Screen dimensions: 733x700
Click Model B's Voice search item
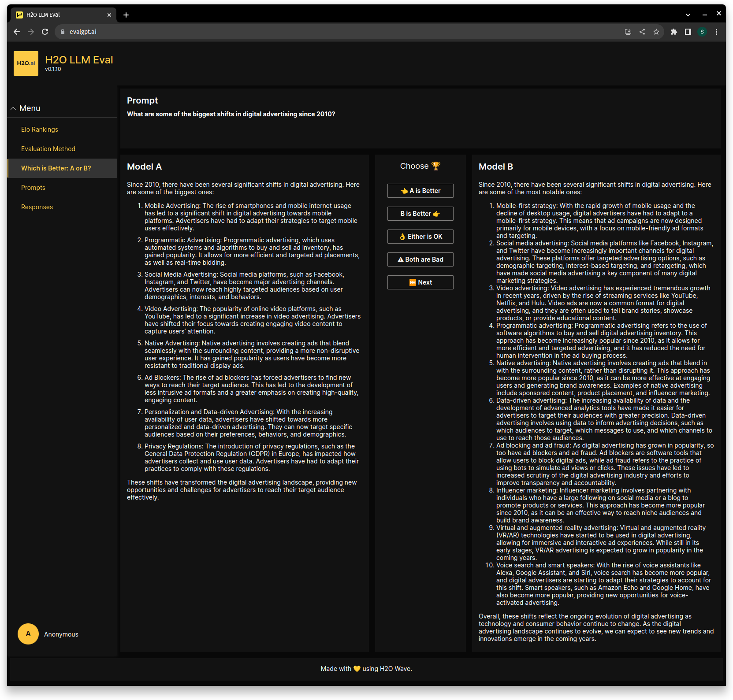point(603,584)
